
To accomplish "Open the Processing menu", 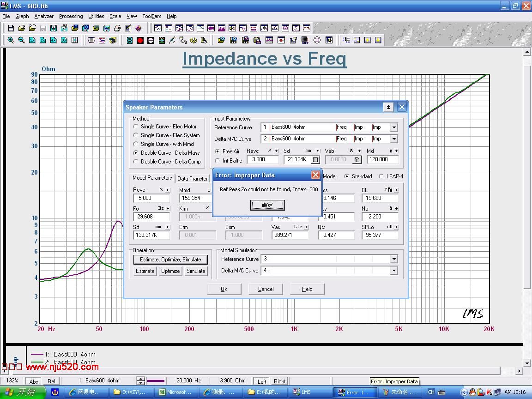I will [71, 16].
